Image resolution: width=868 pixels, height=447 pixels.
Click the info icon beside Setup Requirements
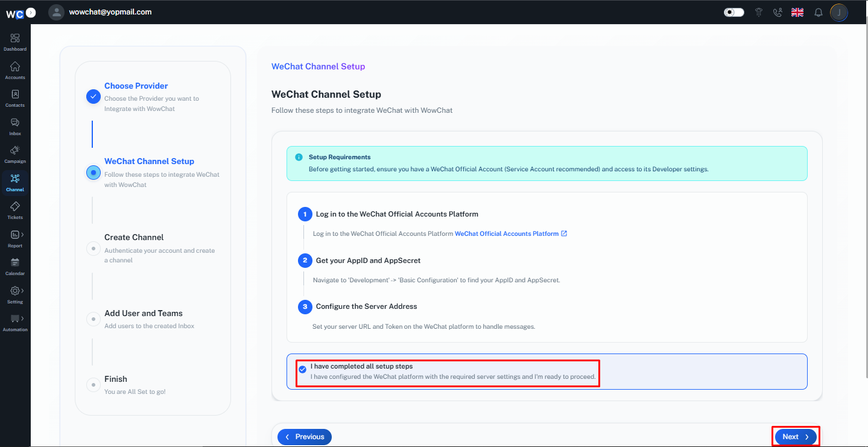coord(299,157)
